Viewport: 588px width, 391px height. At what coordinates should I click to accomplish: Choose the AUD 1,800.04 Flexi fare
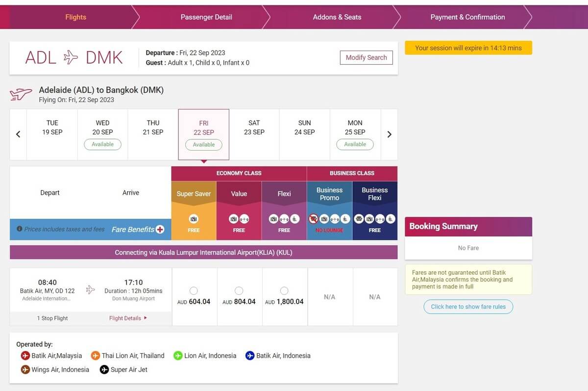coord(284,291)
